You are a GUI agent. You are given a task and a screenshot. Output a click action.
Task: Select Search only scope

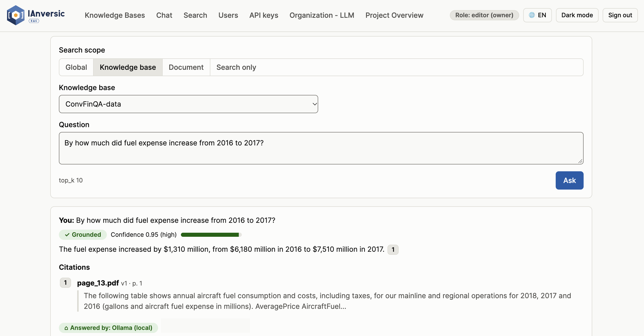click(x=236, y=67)
